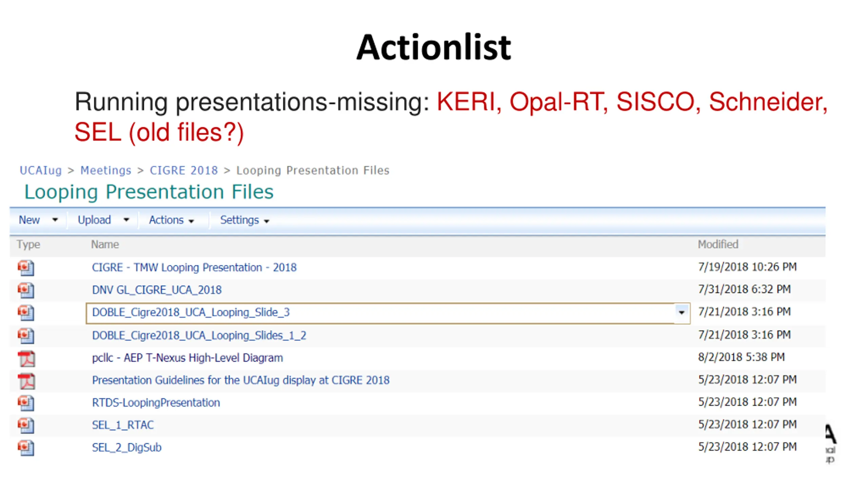Click PowerPoint icon for DOBLE Looping_Slides_1_2
Screen dimensions: 868x488
tap(26, 335)
